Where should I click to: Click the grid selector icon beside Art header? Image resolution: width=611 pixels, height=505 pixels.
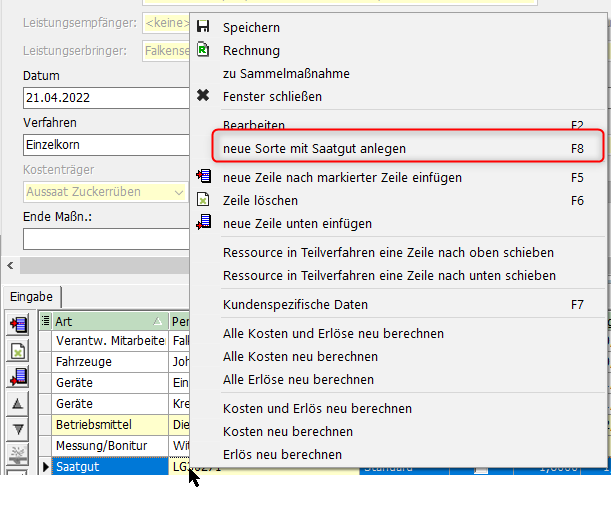click(45, 321)
